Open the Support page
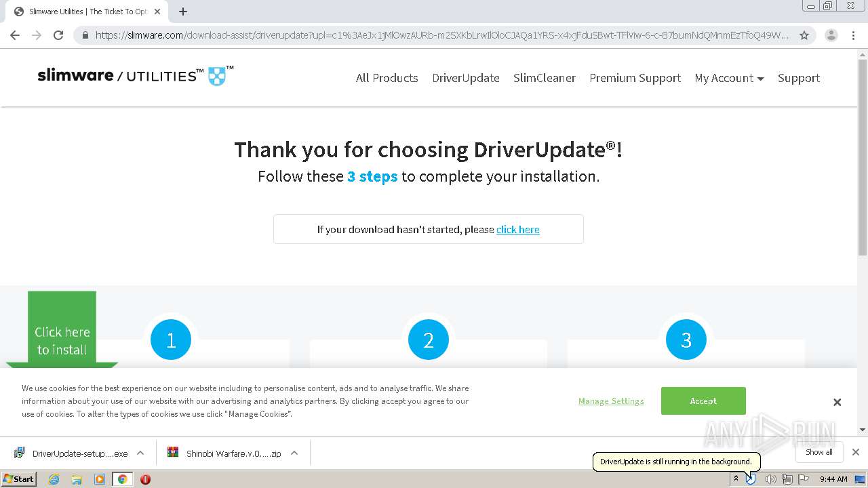The width and height of the screenshot is (868, 488). pos(799,78)
